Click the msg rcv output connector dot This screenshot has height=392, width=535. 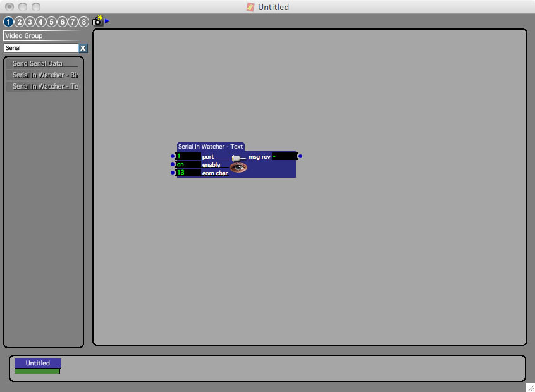(300, 156)
